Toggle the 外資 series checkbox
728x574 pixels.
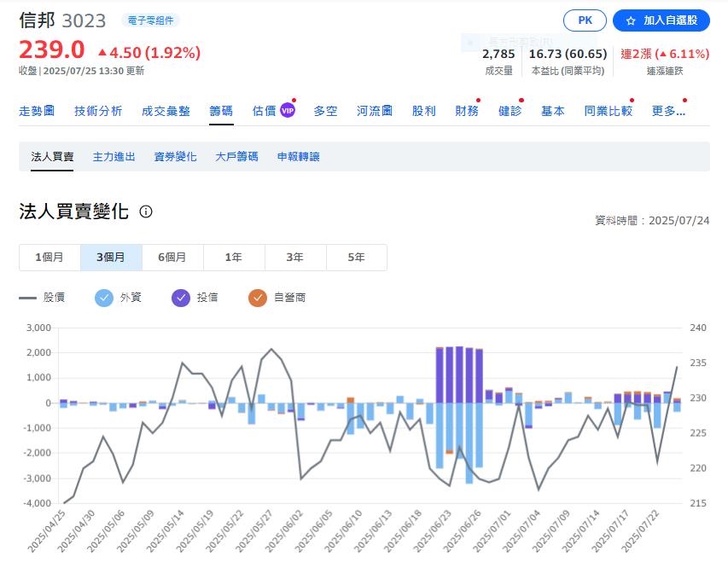click(104, 298)
